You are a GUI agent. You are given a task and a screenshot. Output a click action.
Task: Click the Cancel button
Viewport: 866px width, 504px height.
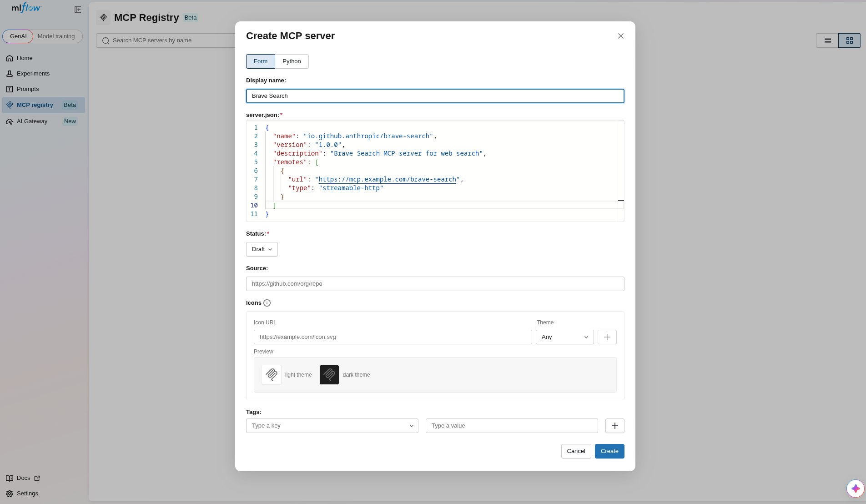[576, 451]
